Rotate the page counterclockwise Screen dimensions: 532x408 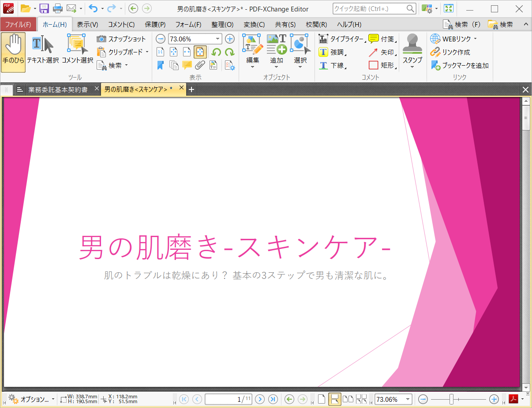coord(216,52)
